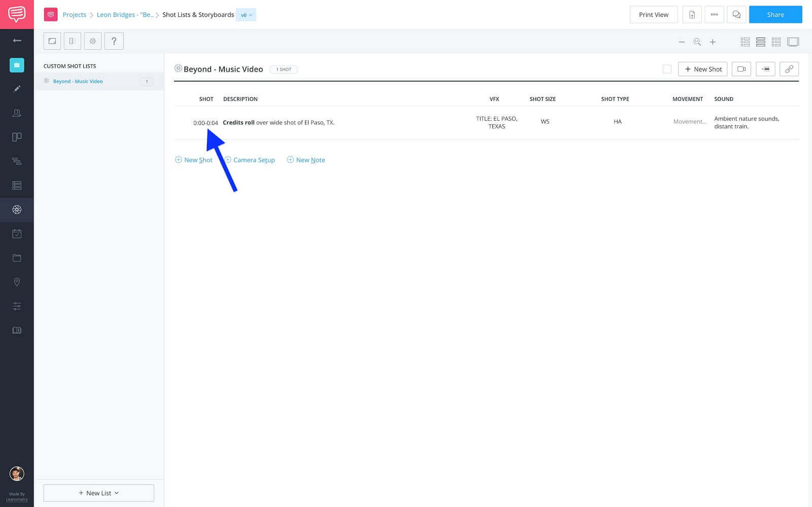Switch to slideshow filmstrip view
The image size is (812, 507).
[x=793, y=42]
